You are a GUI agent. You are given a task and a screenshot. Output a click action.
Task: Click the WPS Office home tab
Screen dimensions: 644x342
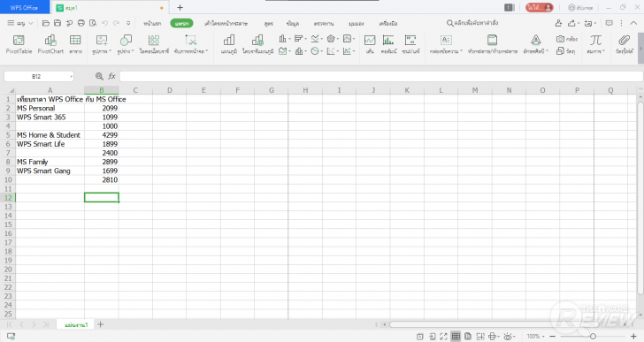[x=24, y=7]
